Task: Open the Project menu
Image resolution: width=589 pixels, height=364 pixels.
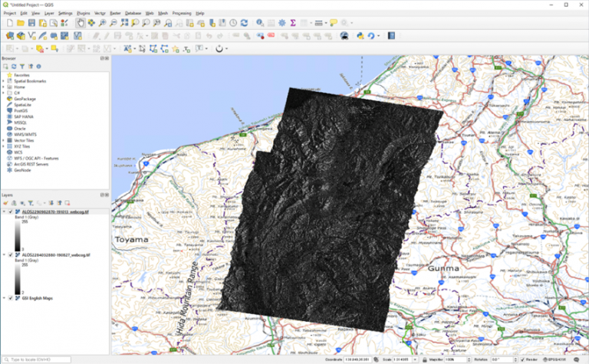Action: [10, 13]
